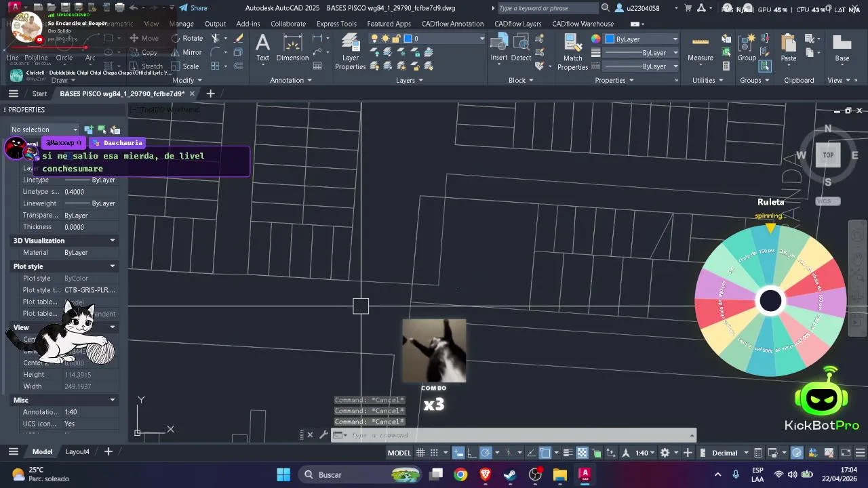The width and height of the screenshot is (868, 488).
Task: Click the object color wheel icon
Action: click(x=596, y=39)
